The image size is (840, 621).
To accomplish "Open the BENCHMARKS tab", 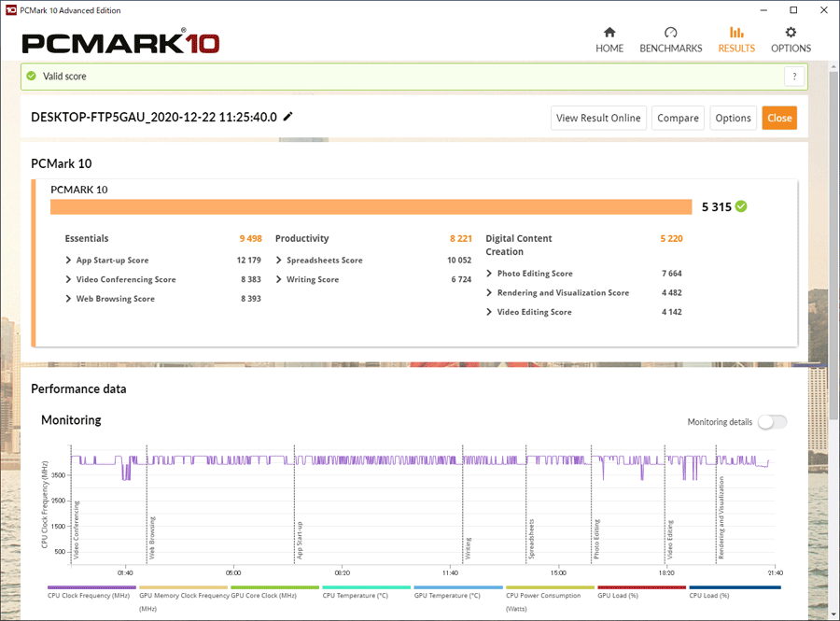I will pos(671,40).
